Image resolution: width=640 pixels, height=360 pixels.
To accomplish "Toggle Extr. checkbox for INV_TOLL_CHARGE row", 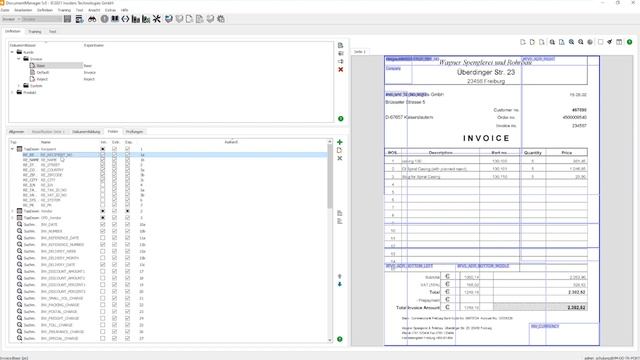I will point(115,325).
